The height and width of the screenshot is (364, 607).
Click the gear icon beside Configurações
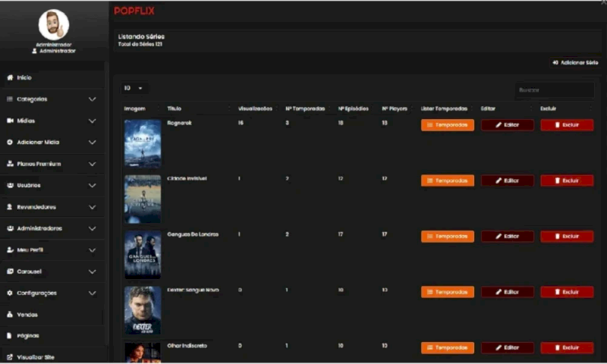click(10, 293)
